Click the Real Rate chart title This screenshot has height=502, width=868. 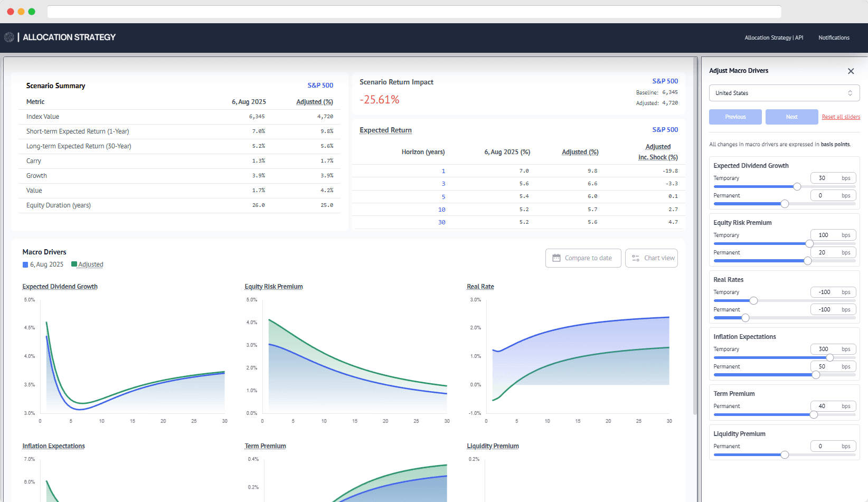click(480, 287)
